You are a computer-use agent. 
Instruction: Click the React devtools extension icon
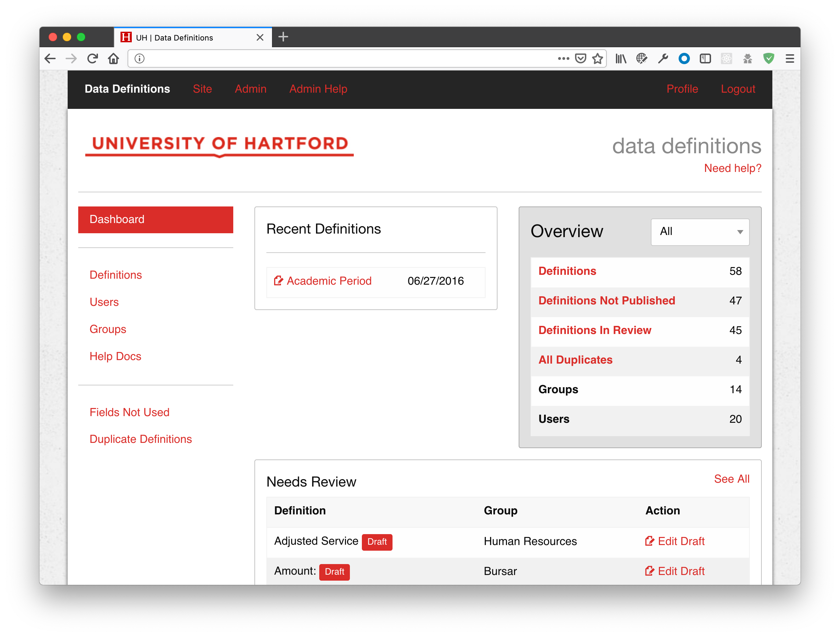[726, 59]
